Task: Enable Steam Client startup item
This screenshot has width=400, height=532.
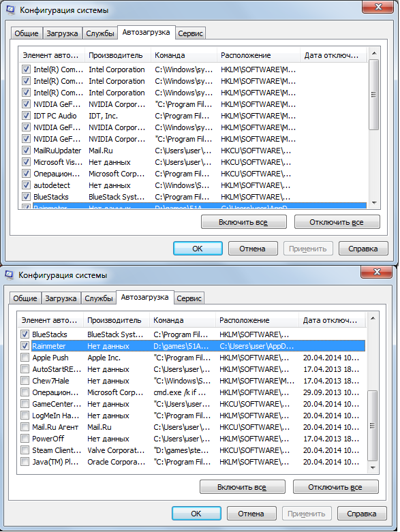Action: click(x=25, y=450)
